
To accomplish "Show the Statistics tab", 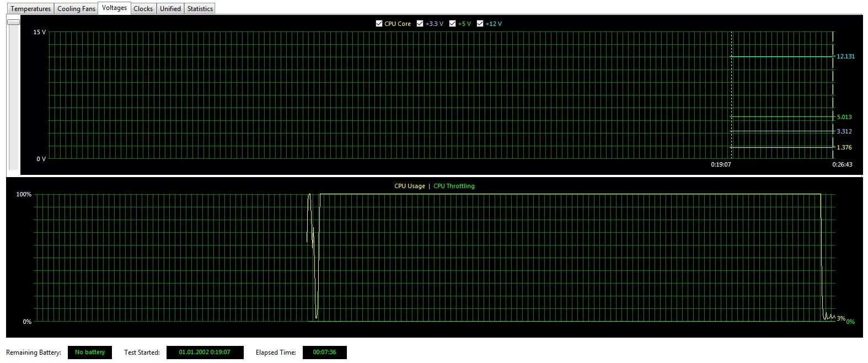I will click(x=200, y=9).
